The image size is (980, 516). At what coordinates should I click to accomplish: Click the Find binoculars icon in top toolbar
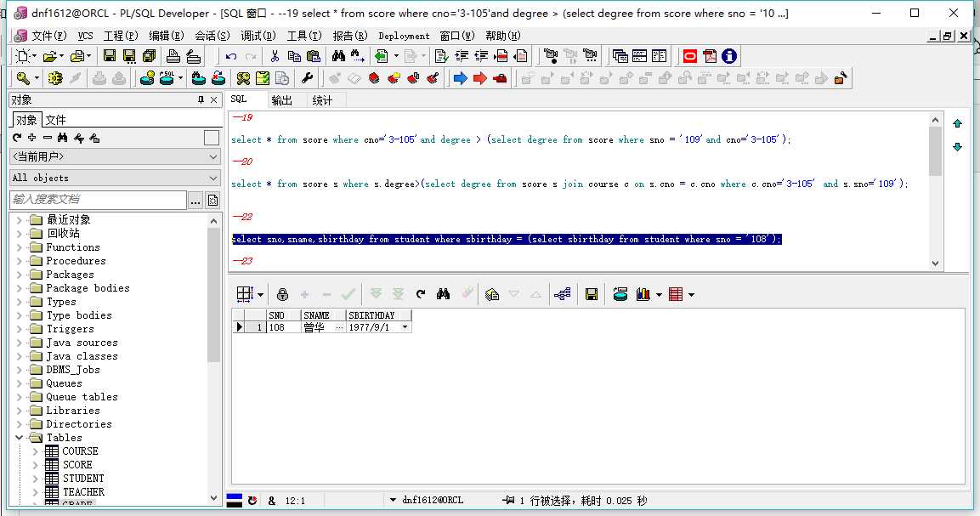[339, 56]
